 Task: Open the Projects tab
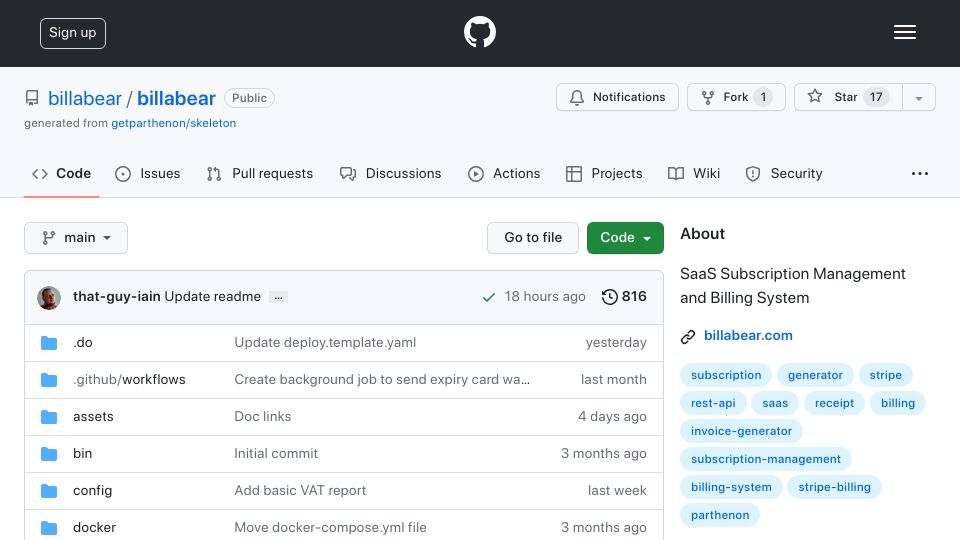604,174
